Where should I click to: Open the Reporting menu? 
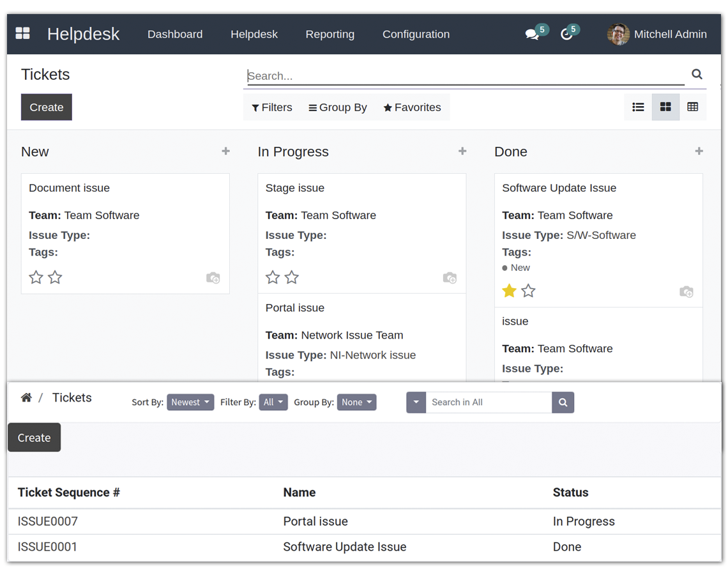coord(330,34)
